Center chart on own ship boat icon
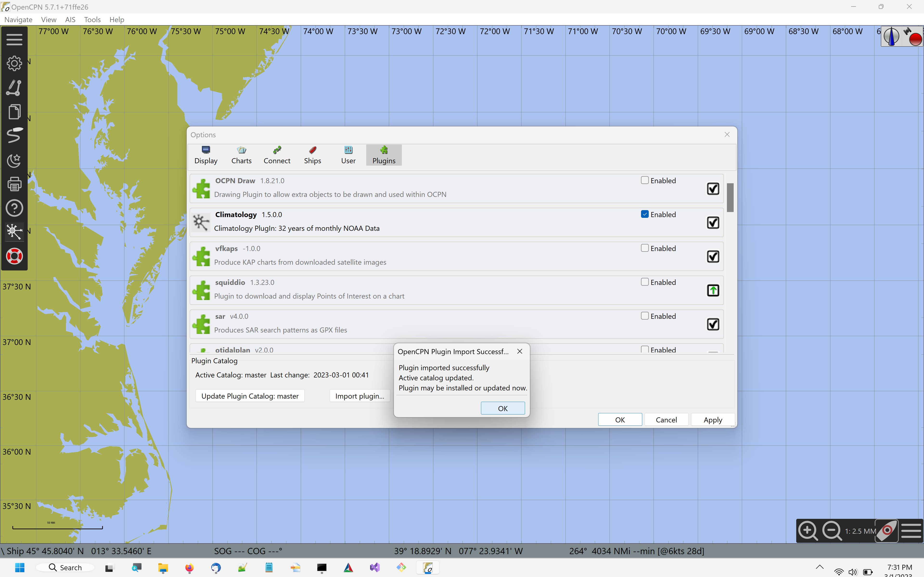 [x=886, y=530]
